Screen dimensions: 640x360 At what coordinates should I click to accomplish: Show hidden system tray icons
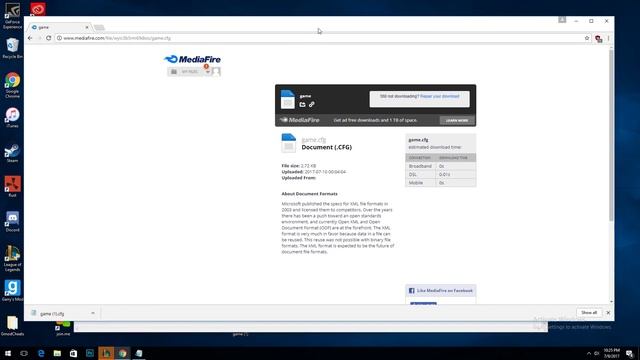point(589,353)
